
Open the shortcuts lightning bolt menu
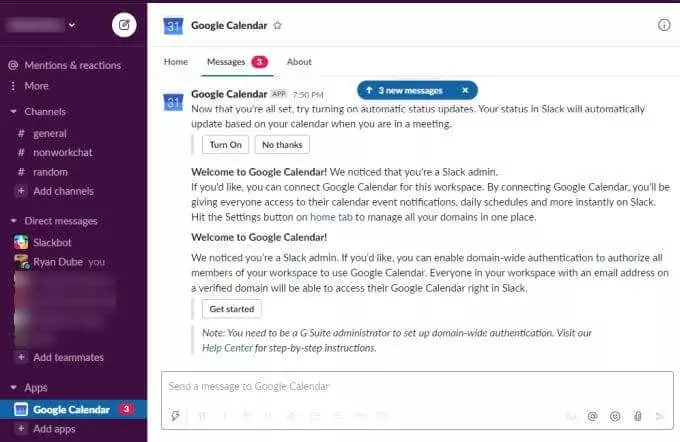tap(175, 416)
